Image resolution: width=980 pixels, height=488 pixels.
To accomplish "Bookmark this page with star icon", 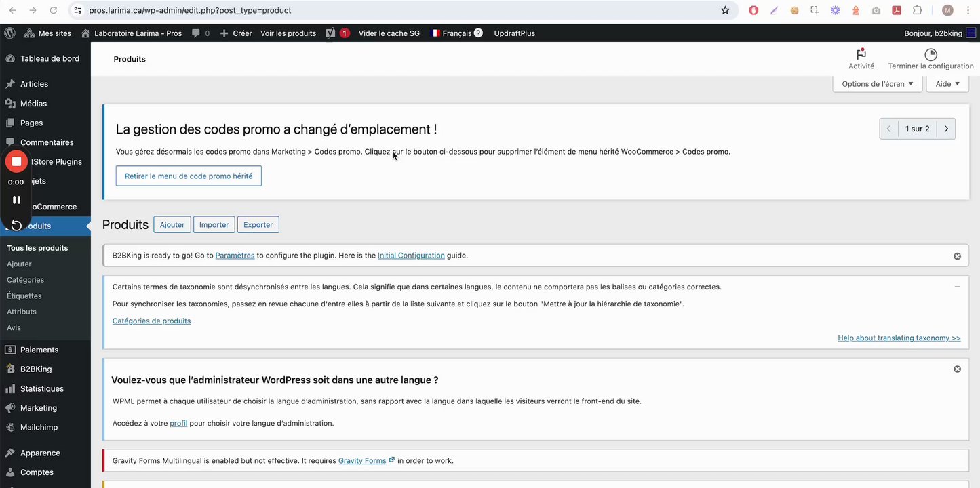I will pyautogui.click(x=725, y=10).
